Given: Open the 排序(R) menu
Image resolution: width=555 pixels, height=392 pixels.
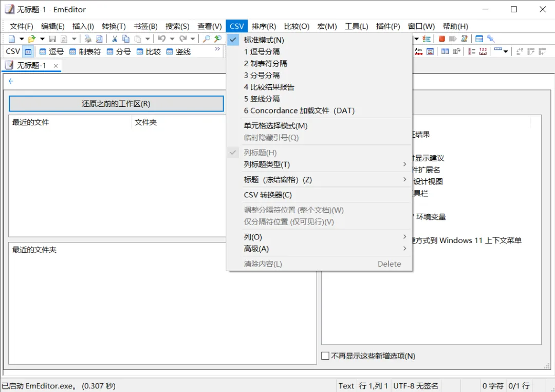Looking at the screenshot, I should pyautogui.click(x=264, y=26).
